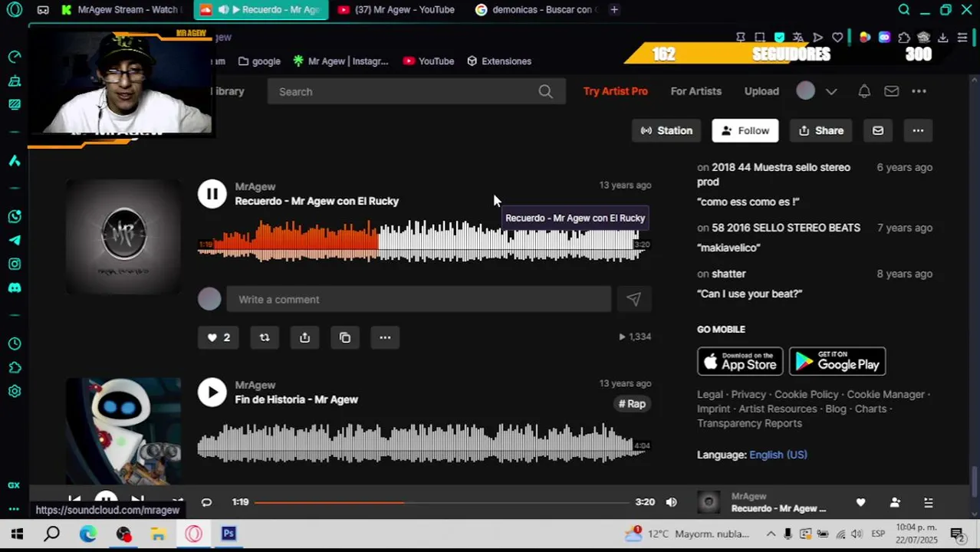The height and width of the screenshot is (552, 980).
Task: Change language English (US)
Action: click(778, 455)
